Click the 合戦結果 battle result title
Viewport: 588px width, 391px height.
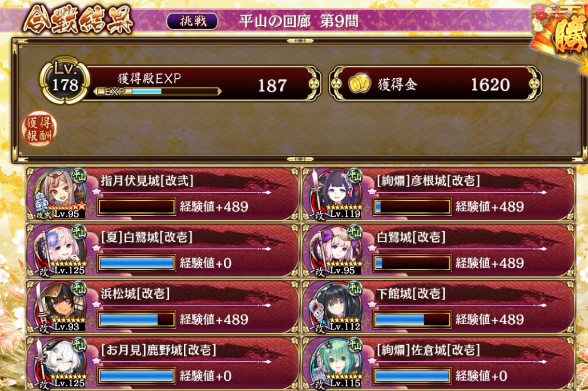[x=78, y=20]
